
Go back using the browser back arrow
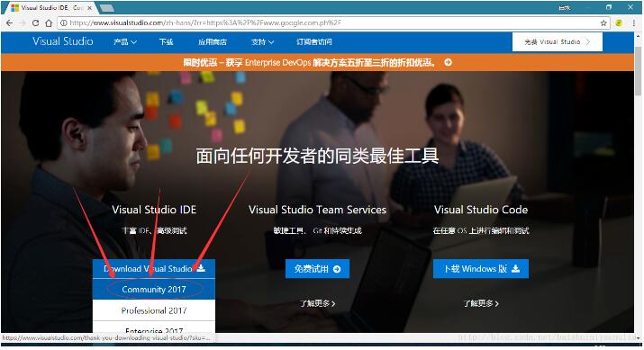pyautogui.click(x=9, y=23)
